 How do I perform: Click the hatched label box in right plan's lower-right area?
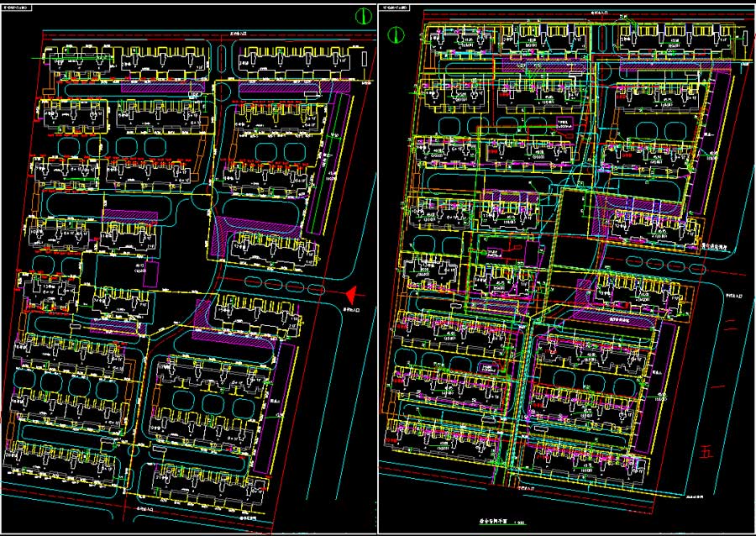click(x=620, y=320)
